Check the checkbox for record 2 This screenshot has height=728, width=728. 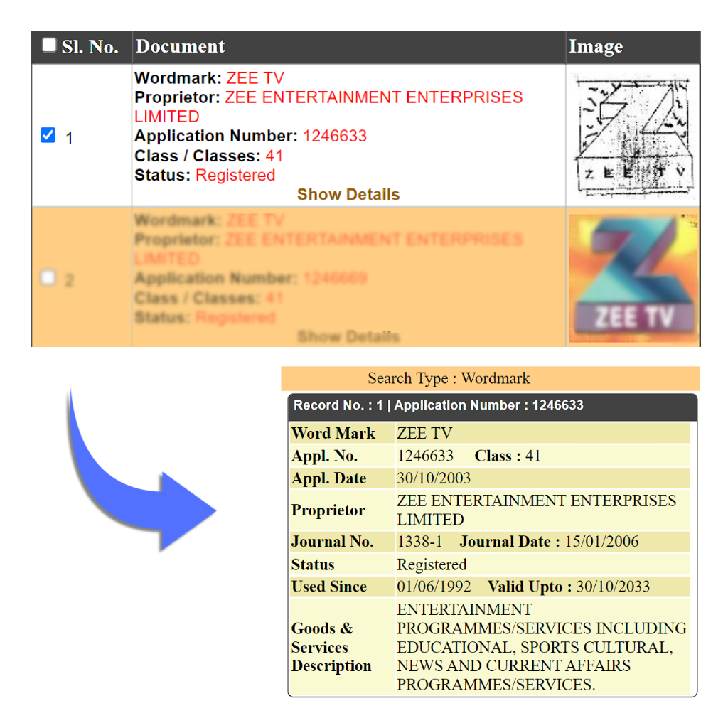pos(48,278)
